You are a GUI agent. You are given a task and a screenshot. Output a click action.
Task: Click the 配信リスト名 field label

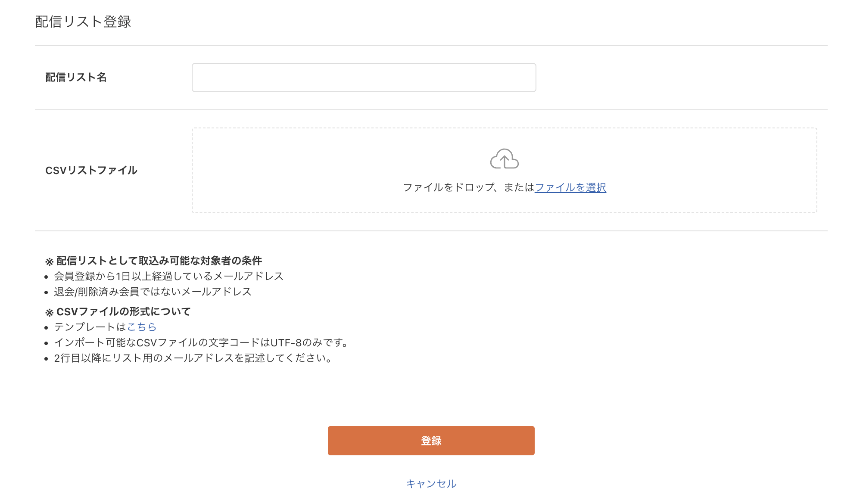78,77
